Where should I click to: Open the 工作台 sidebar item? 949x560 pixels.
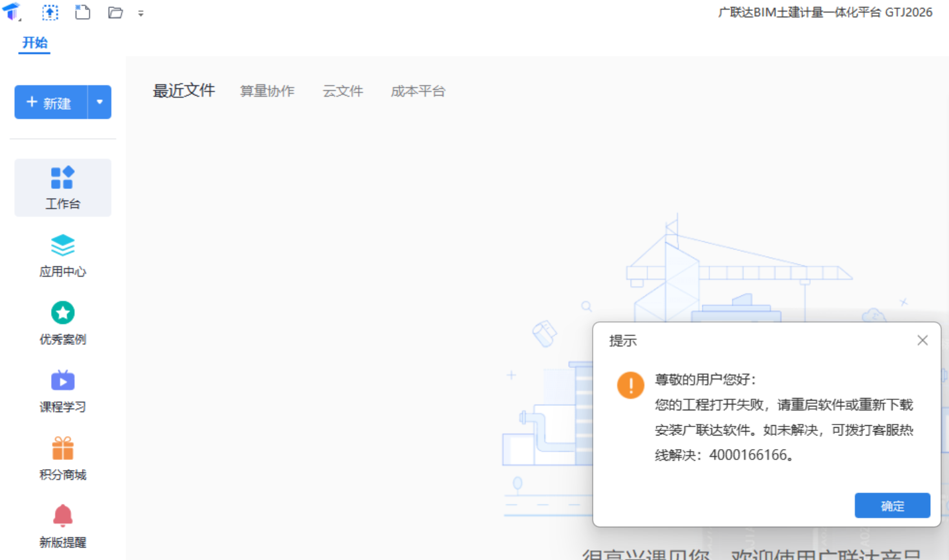point(63,188)
